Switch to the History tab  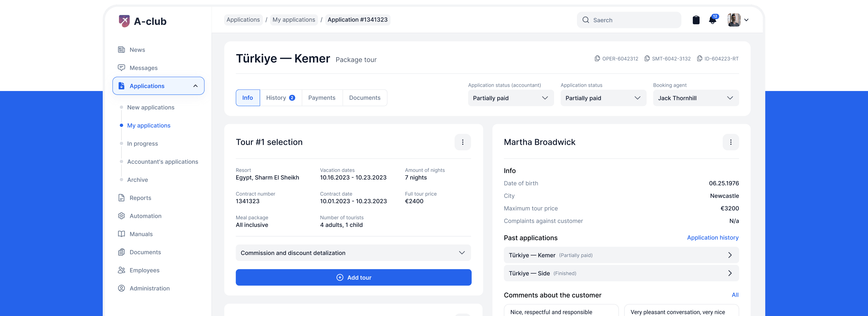pyautogui.click(x=280, y=98)
